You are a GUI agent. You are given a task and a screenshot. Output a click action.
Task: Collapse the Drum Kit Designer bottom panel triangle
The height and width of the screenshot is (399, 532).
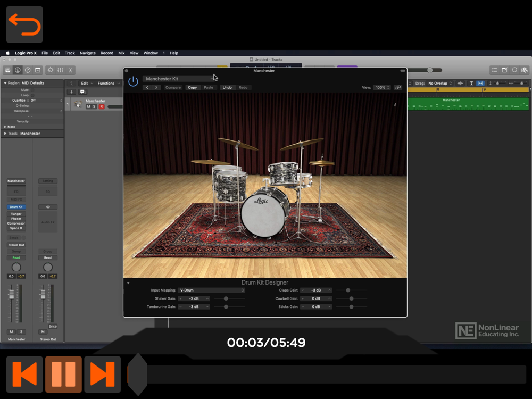tap(128, 282)
